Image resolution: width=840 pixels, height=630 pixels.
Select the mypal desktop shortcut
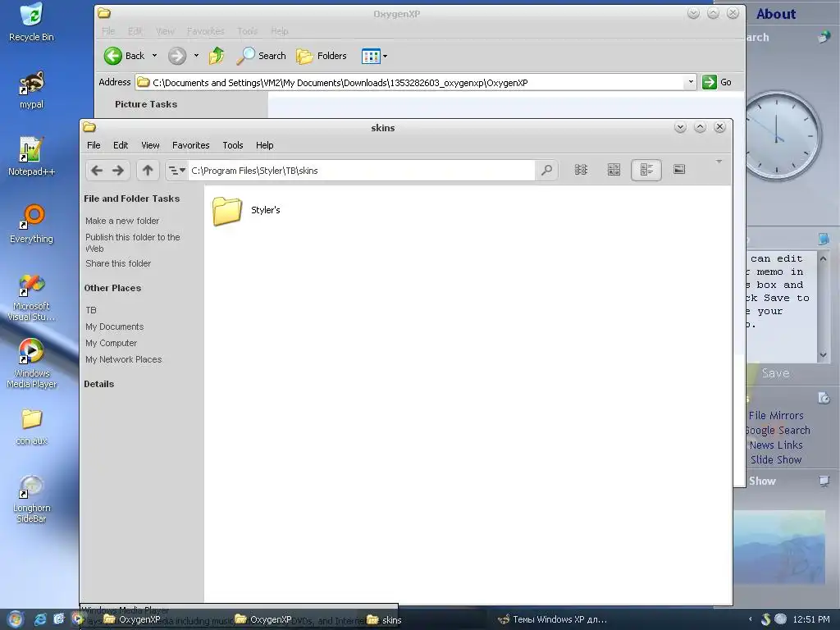31,90
